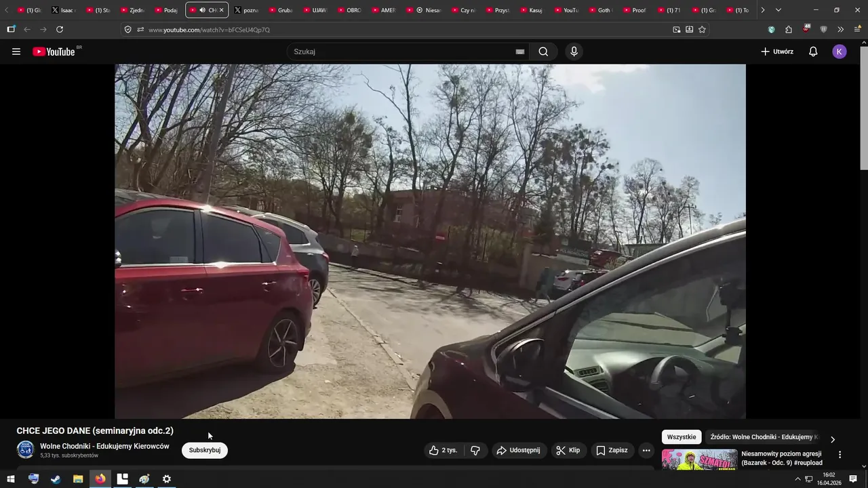The height and width of the screenshot is (488, 868).
Task: Open Firefox application menu
Action: coord(858,29)
